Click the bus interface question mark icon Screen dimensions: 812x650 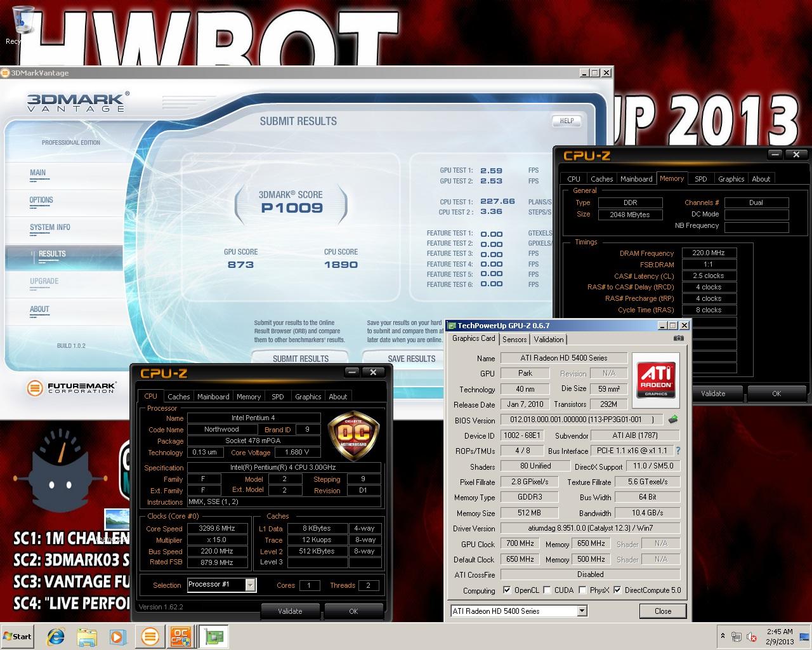coord(678,451)
